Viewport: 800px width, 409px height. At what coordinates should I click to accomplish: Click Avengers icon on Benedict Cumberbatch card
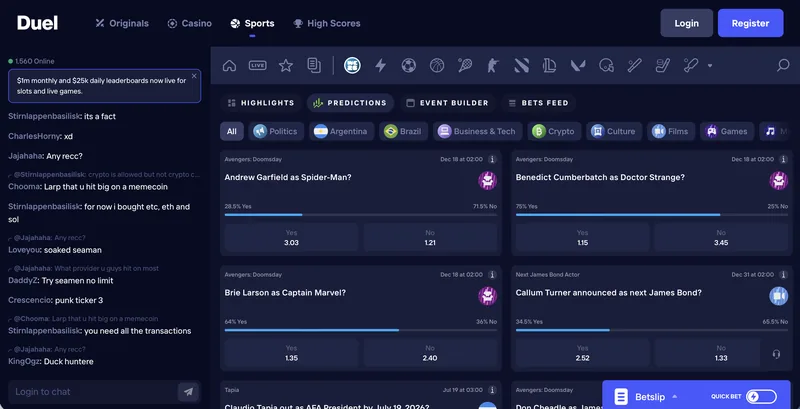click(x=779, y=181)
